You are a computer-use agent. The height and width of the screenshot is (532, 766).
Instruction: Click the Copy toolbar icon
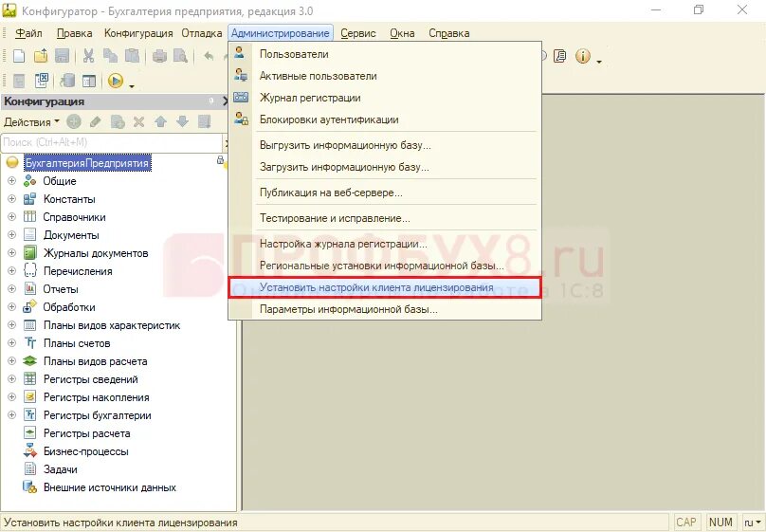point(110,56)
